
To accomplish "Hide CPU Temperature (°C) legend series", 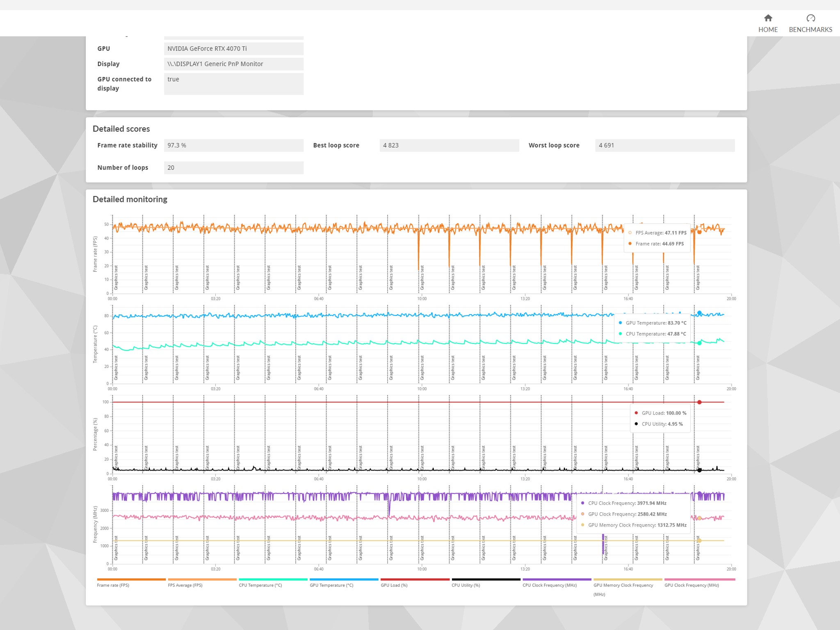I will coord(273,583).
